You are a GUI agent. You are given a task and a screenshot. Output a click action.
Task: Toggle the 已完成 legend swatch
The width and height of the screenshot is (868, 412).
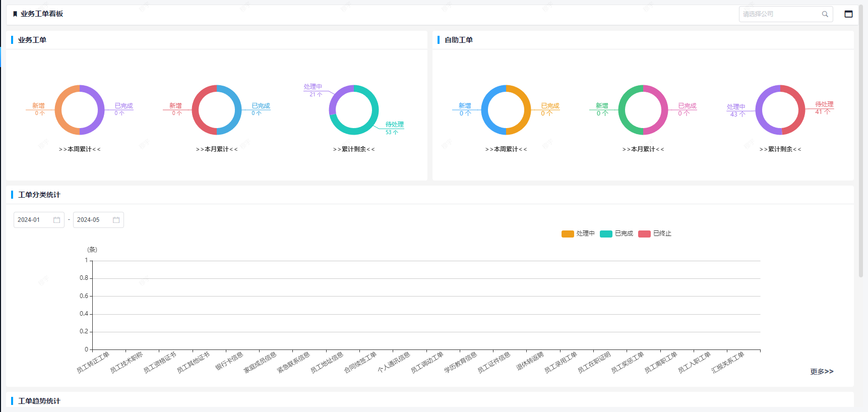point(606,233)
